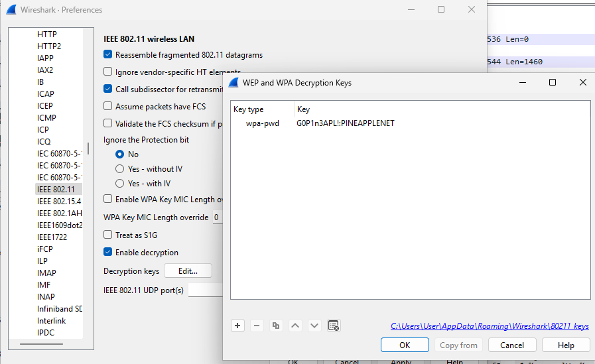
Task: Copy the selected key entry
Action: click(x=276, y=326)
